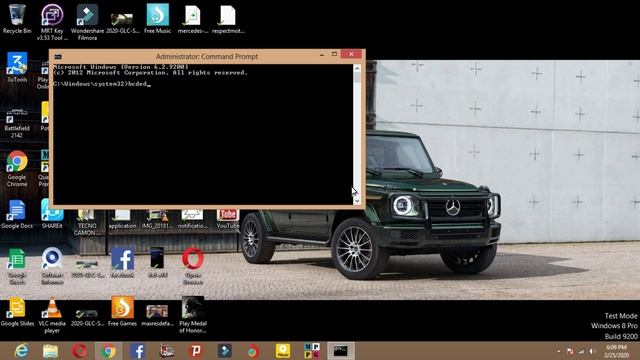This screenshot has height=360, width=640.
Task: Open Google Chrome desktop shortcut
Action: click(x=17, y=169)
